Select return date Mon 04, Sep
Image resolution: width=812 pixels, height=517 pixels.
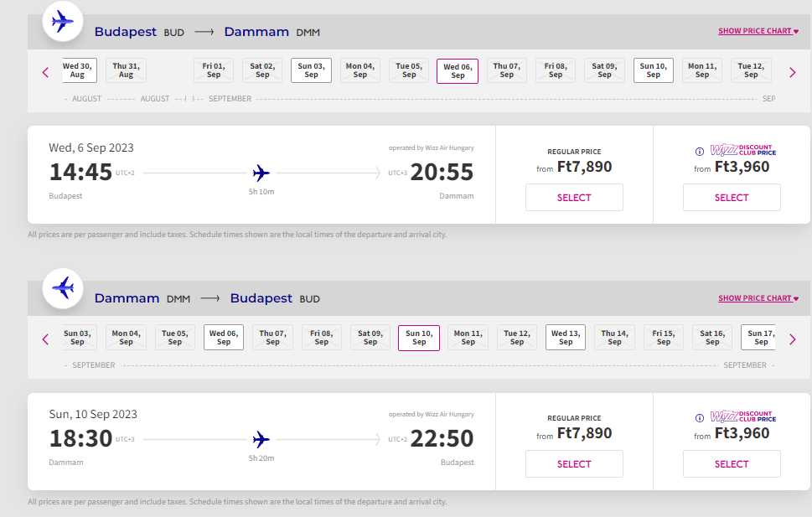point(126,338)
